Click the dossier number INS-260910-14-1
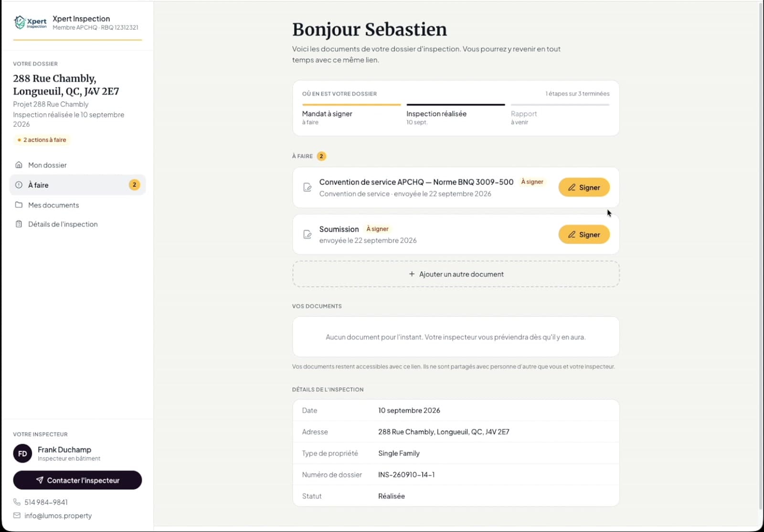Image resolution: width=764 pixels, height=532 pixels. [406, 475]
